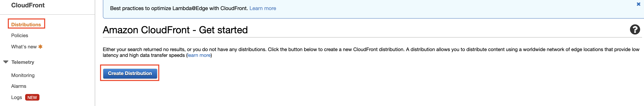This screenshot has width=644, height=106.
Task: Click the orange asterisk beside What's new
Action: [40, 46]
